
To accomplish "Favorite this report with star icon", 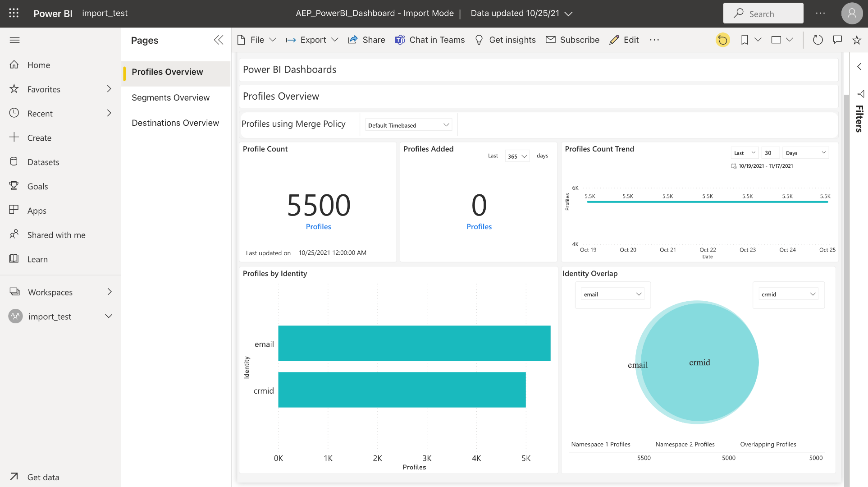I will point(857,40).
